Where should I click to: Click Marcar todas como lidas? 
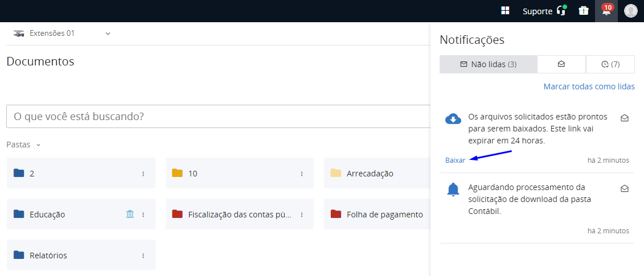(589, 86)
